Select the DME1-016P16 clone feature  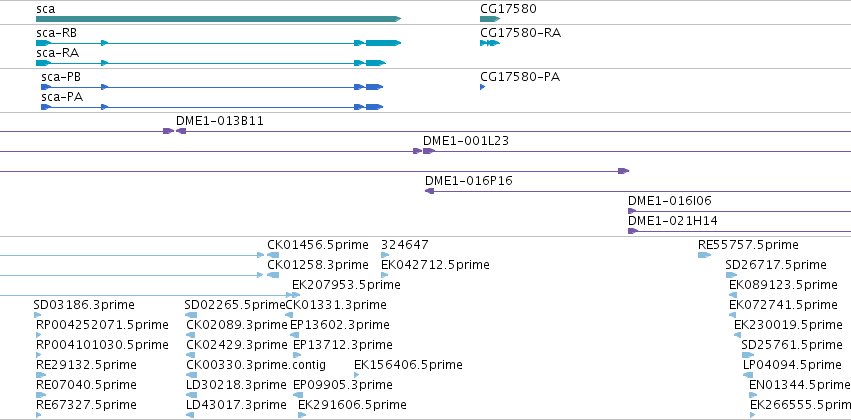click(x=429, y=191)
